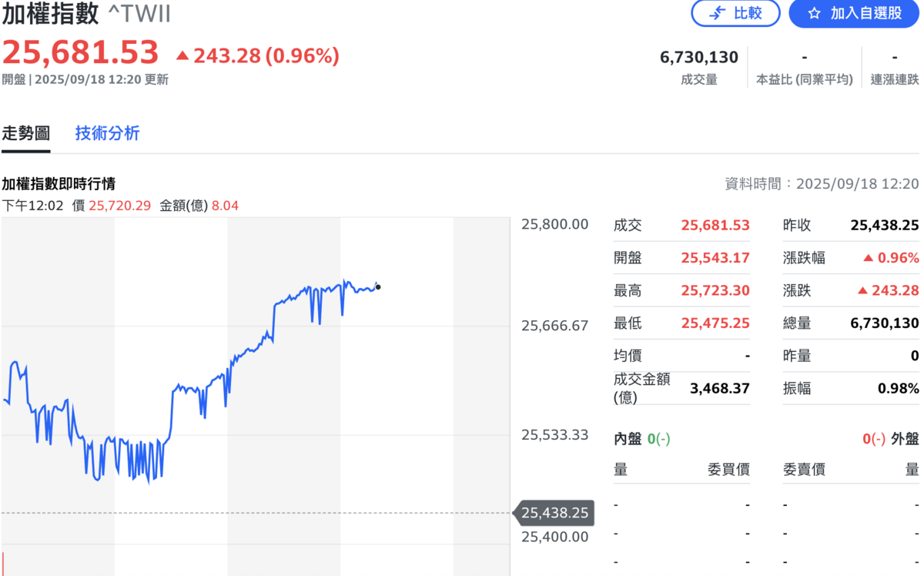Click the star icon in 加入自選股
Screen dimensions: 924x576
click(x=815, y=13)
